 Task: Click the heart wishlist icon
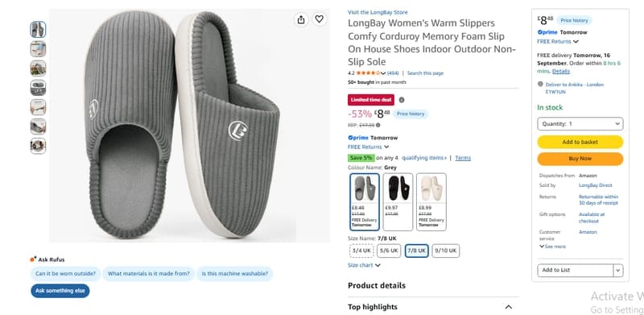pyautogui.click(x=319, y=19)
